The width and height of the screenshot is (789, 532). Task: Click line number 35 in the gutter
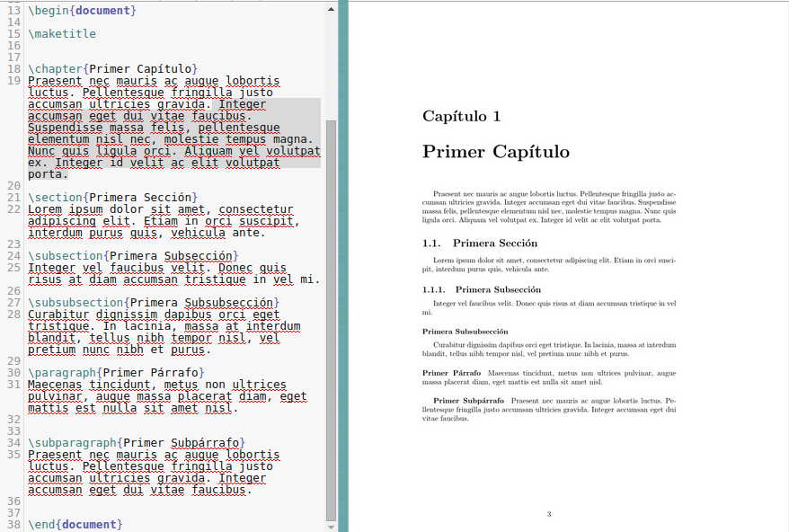click(14, 455)
